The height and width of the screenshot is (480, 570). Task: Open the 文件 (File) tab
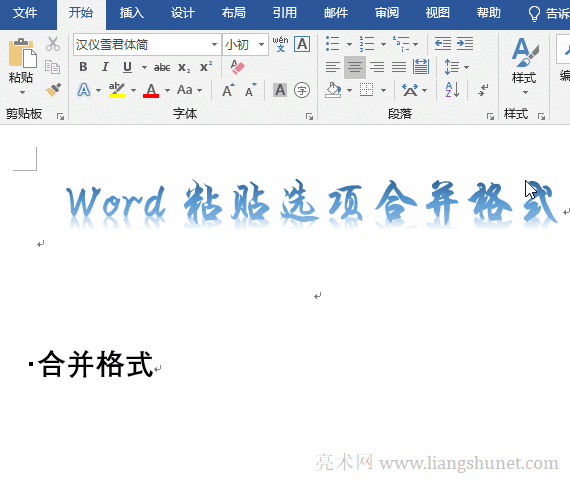25,13
